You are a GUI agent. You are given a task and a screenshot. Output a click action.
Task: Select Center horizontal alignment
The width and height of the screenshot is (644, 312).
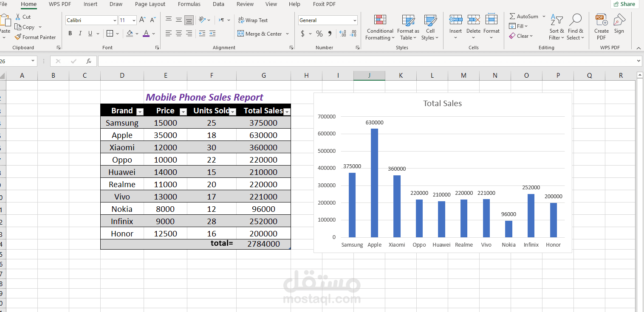[x=179, y=34]
